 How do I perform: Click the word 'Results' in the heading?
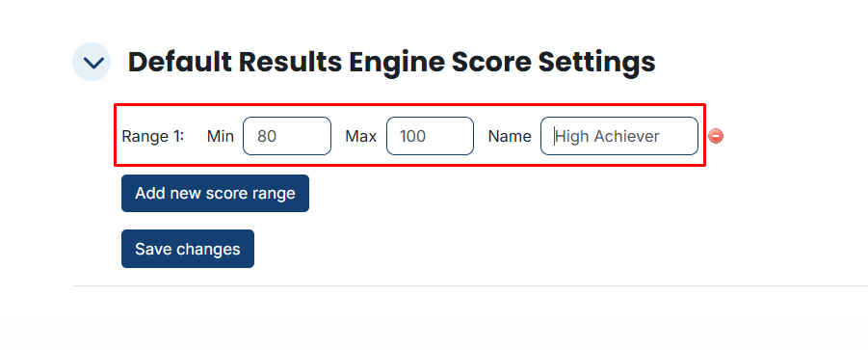(x=289, y=62)
